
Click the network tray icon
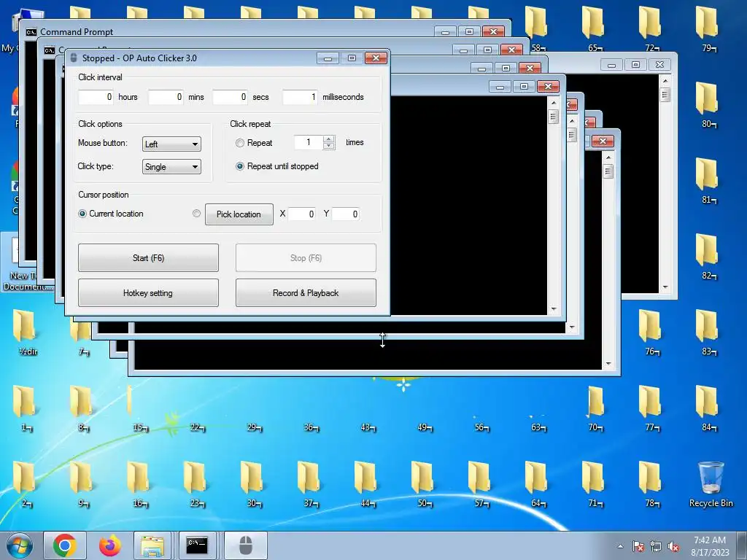coord(656,547)
